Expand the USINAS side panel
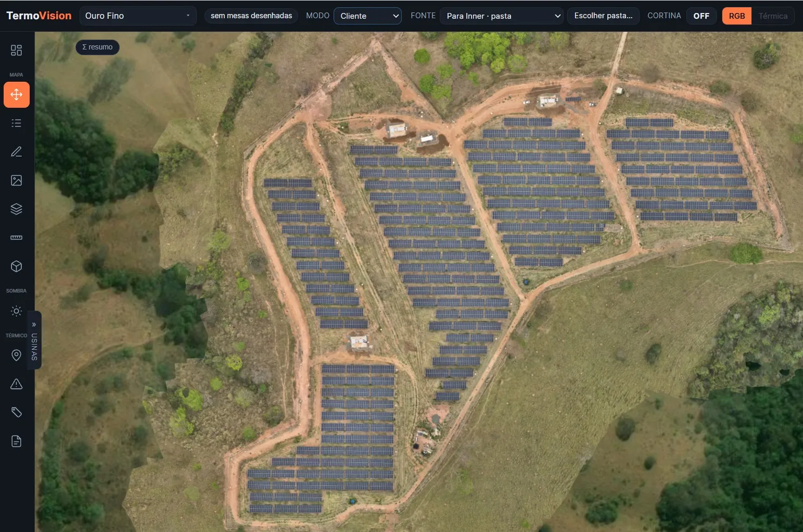The width and height of the screenshot is (803, 532). pyautogui.click(x=34, y=340)
